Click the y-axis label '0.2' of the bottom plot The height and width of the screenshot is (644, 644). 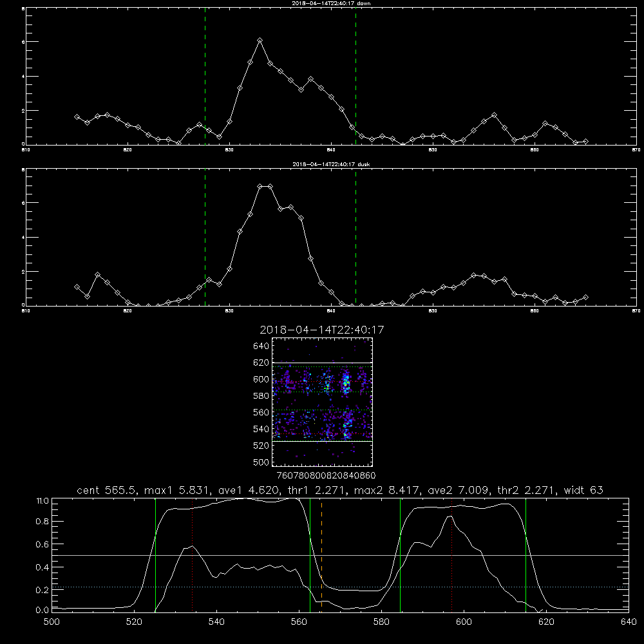43,590
